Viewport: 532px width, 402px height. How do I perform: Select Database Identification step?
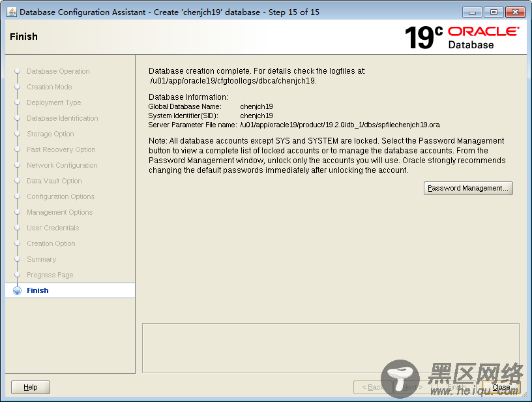(63, 118)
